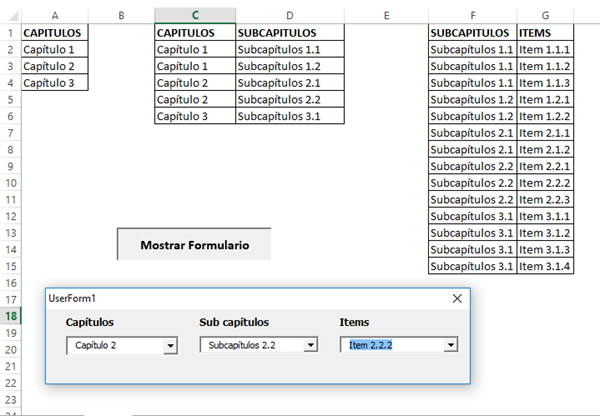
Task: Select the Capítulo 3 cell in column A
Action: tap(54, 82)
